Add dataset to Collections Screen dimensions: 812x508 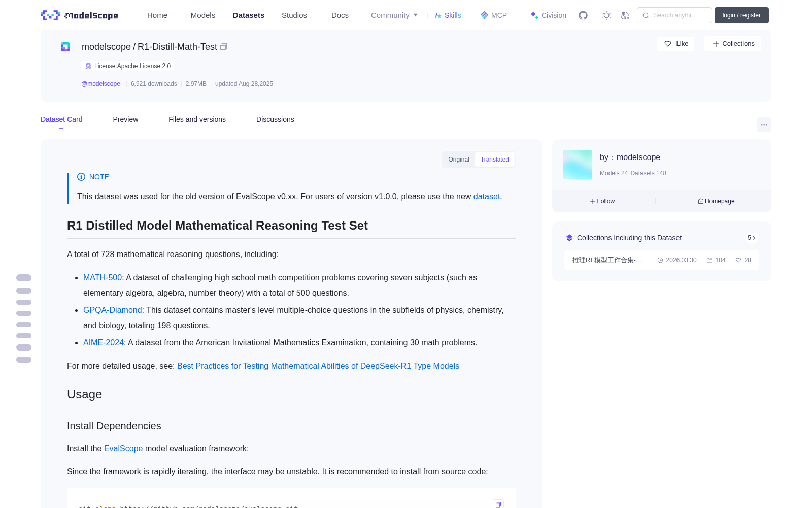tap(733, 44)
